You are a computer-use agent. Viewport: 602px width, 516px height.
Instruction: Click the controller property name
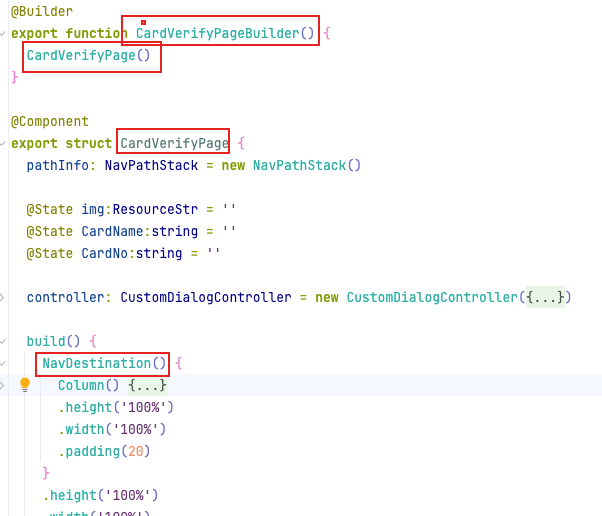[65, 298]
